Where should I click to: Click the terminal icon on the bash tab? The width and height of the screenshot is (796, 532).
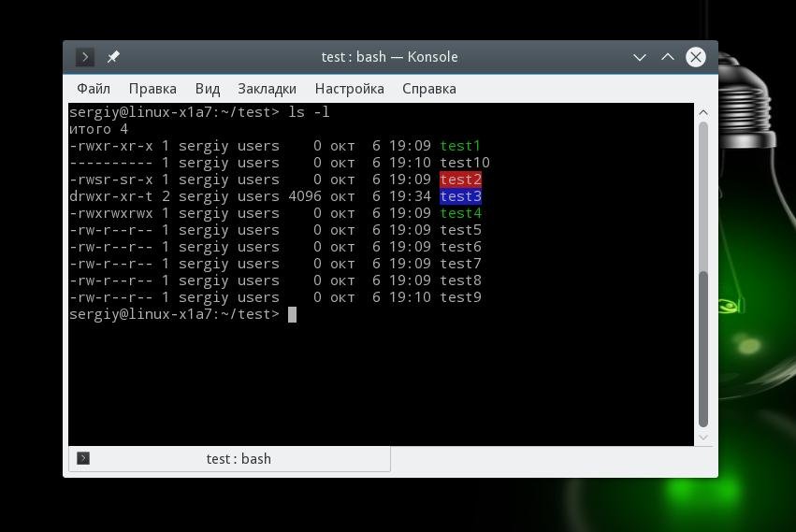83,458
